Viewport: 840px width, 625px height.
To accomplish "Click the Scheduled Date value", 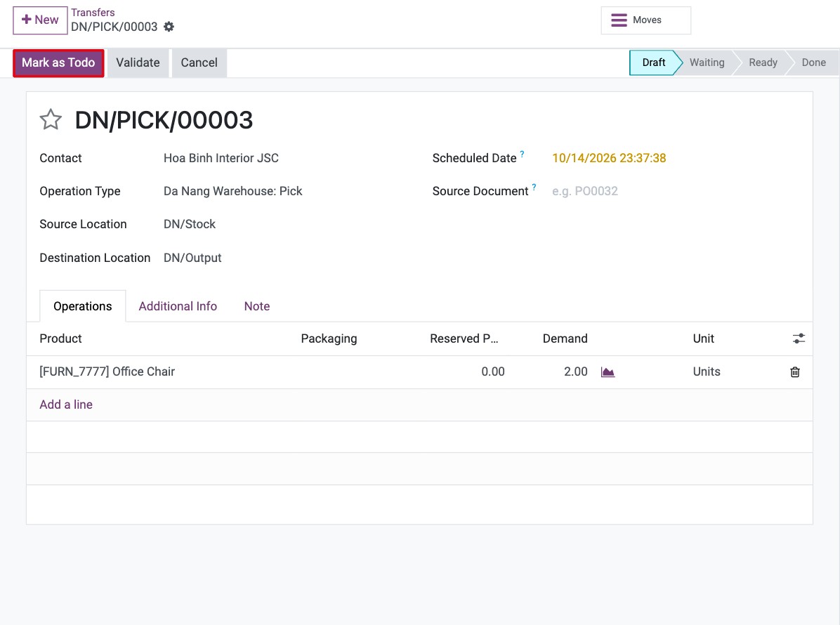I will [609, 158].
